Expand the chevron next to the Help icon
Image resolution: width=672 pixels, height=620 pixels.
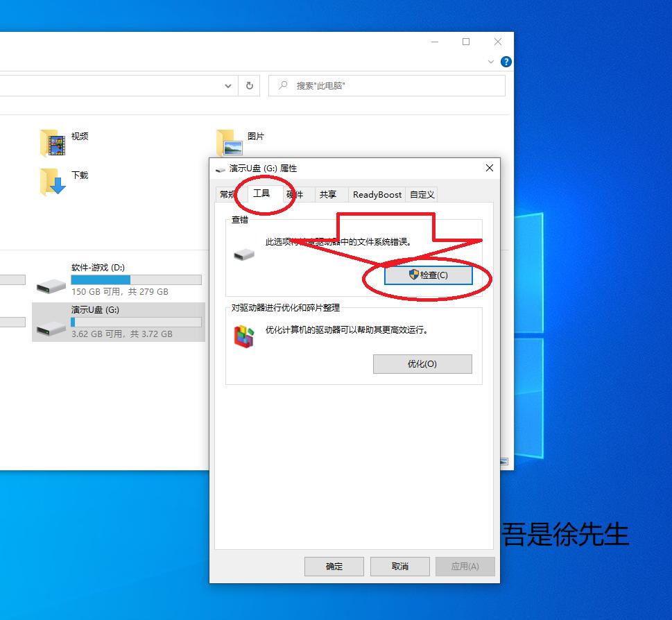(x=491, y=62)
